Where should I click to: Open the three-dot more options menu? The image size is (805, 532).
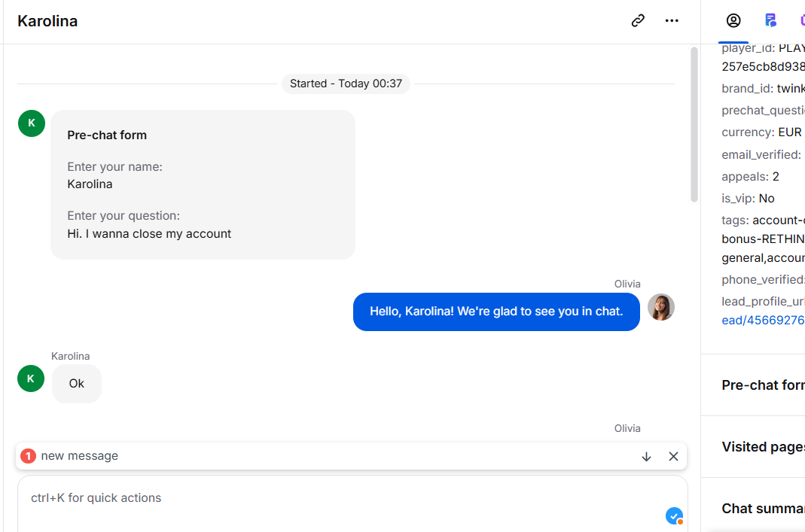(x=672, y=20)
